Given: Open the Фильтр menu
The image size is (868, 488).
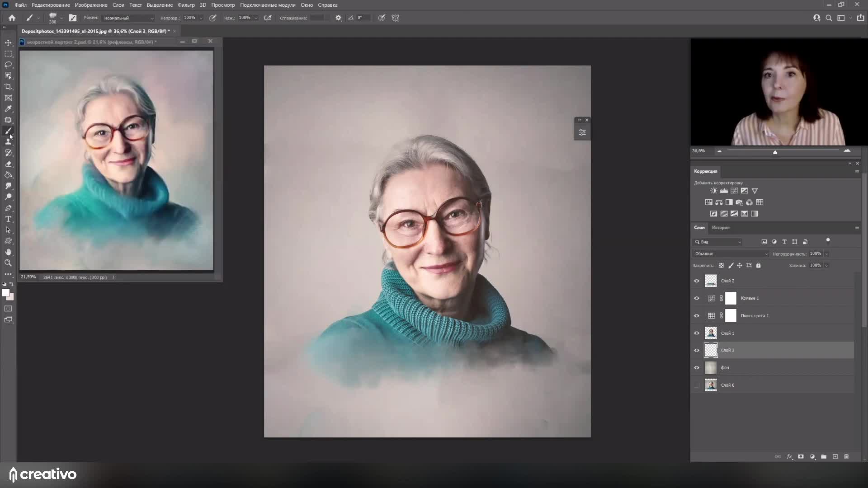Looking at the screenshot, I should click(186, 5).
